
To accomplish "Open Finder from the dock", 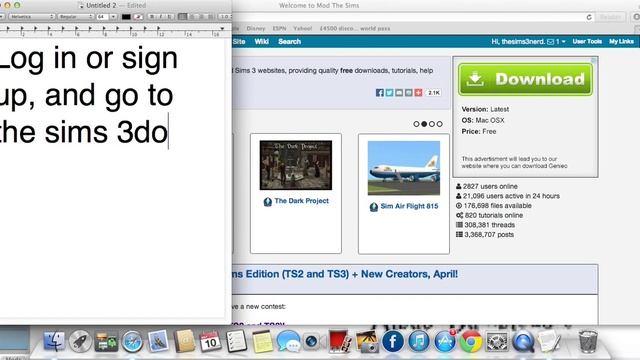I will point(54,341).
